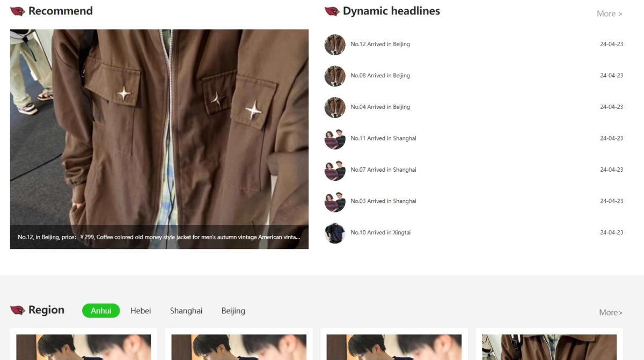This screenshot has height=360, width=644.
Task: Click the cardinal logo beside Recommend
Action: tap(18, 11)
